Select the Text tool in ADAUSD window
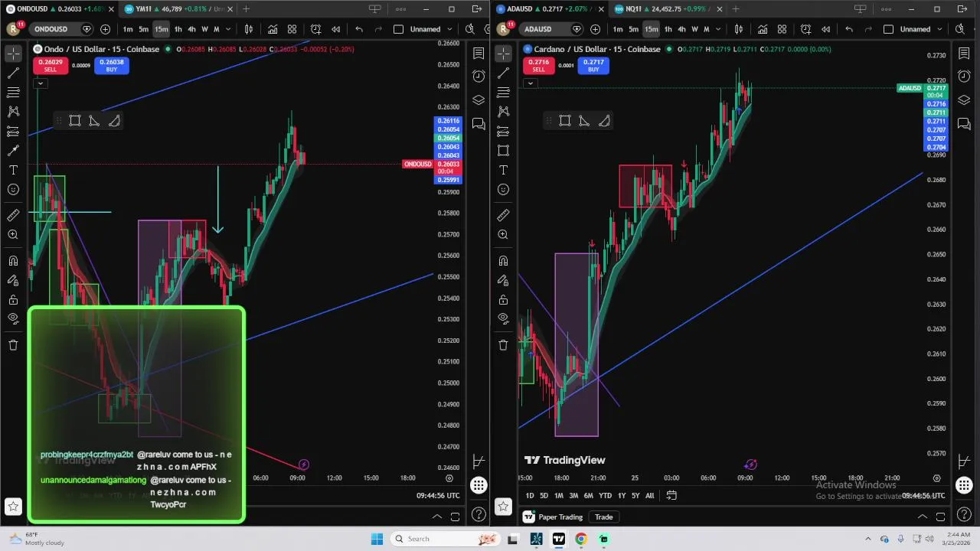Viewport: 980px width, 551px height. (x=503, y=170)
